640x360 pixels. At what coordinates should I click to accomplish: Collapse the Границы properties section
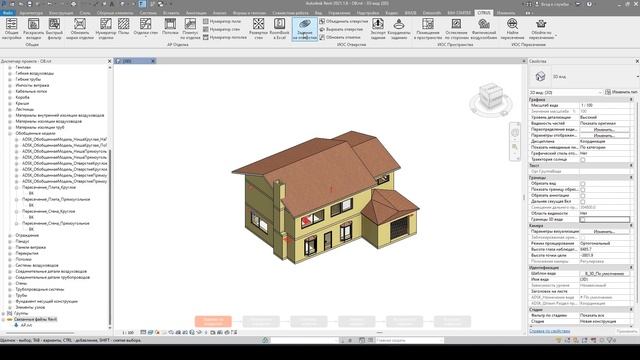point(631,178)
